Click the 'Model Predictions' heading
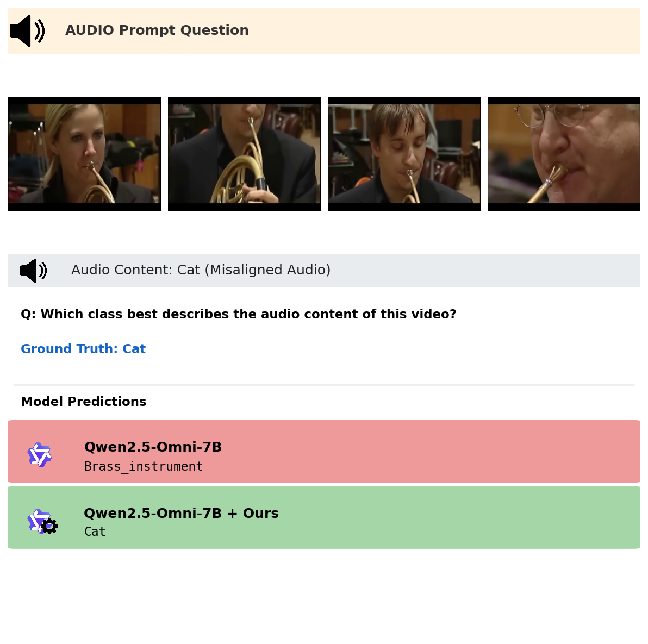The image size is (648, 644). tap(83, 402)
